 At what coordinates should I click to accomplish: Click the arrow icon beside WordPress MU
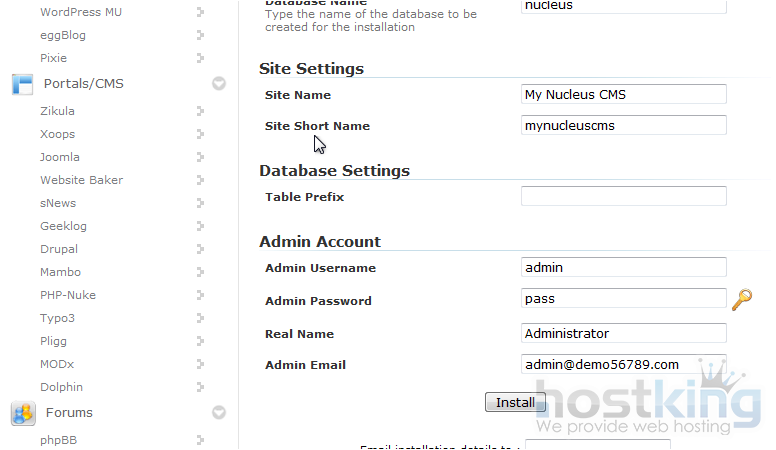pos(201,12)
